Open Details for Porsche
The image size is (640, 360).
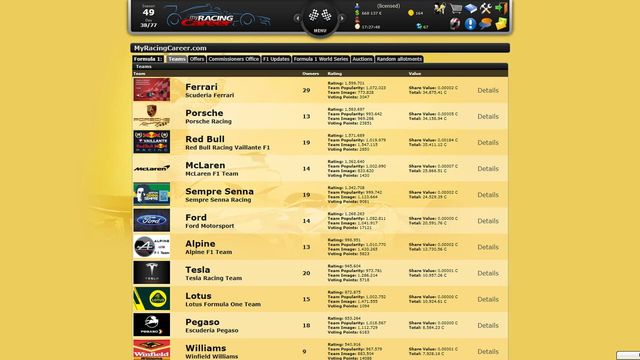488,116
